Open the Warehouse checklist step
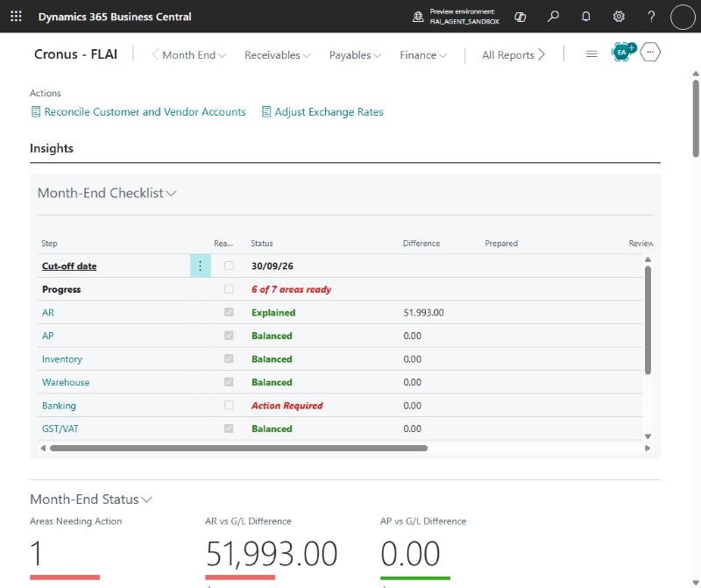This screenshot has width=701, height=588. (x=66, y=382)
